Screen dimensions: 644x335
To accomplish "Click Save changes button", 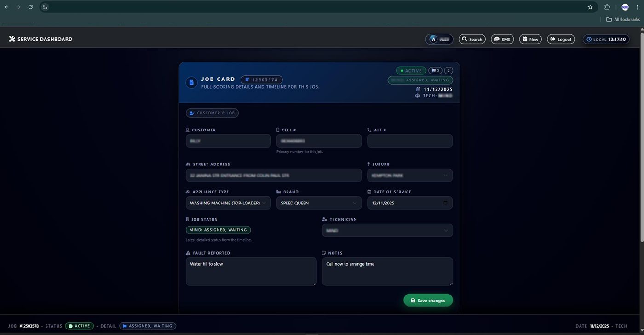I will [428, 301].
